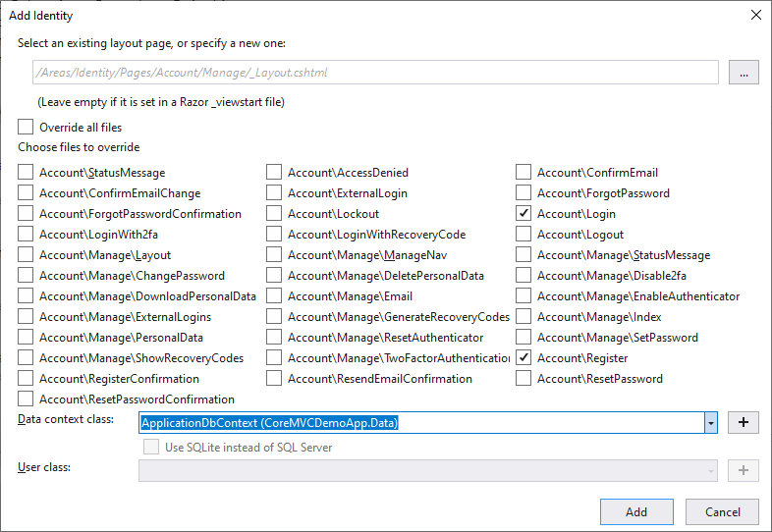Check Account\Manage\ResetAuthenticator checkbox
This screenshot has width=772, height=532.
click(x=274, y=338)
